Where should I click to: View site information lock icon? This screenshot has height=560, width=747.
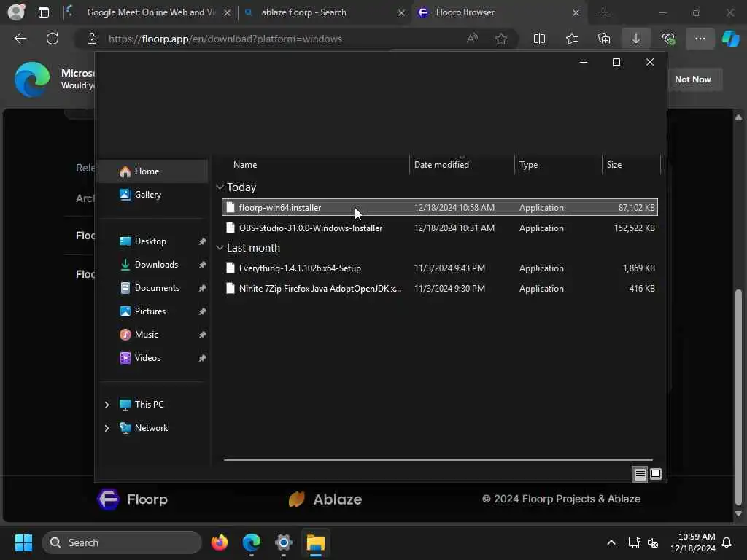click(92, 39)
